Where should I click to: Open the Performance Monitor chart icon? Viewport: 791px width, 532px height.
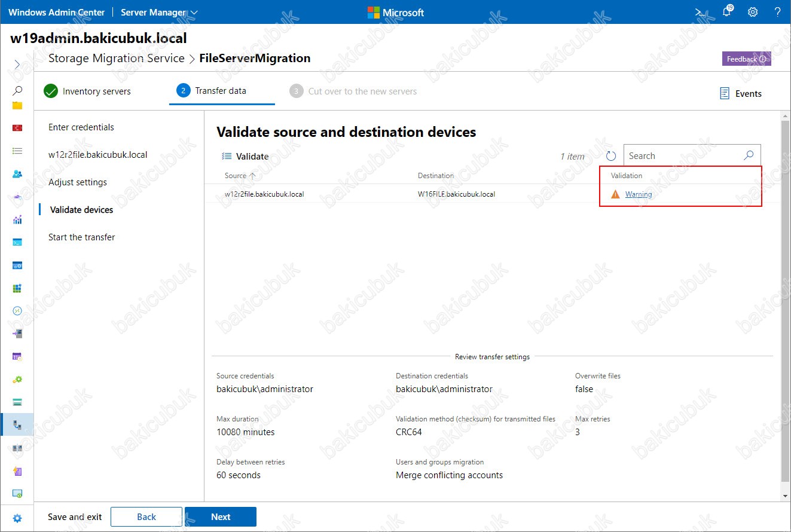[17, 219]
